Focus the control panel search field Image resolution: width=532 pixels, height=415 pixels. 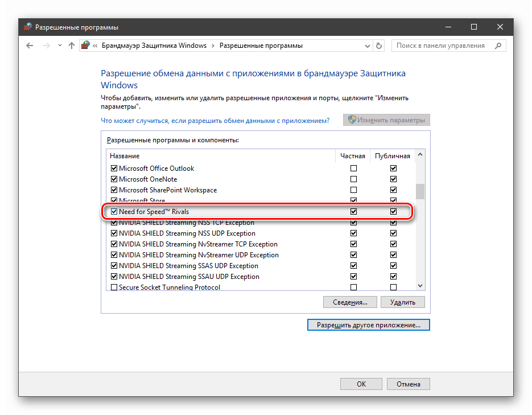tap(448, 46)
